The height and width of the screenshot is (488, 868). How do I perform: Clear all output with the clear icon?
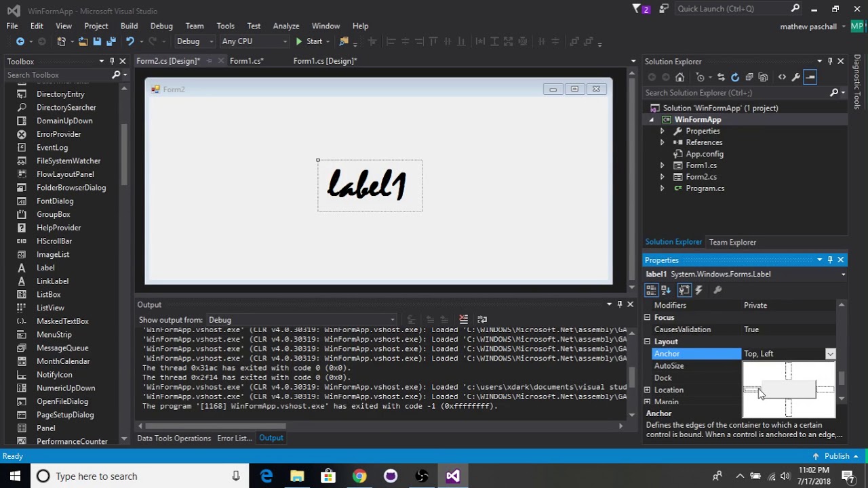[463, 319]
